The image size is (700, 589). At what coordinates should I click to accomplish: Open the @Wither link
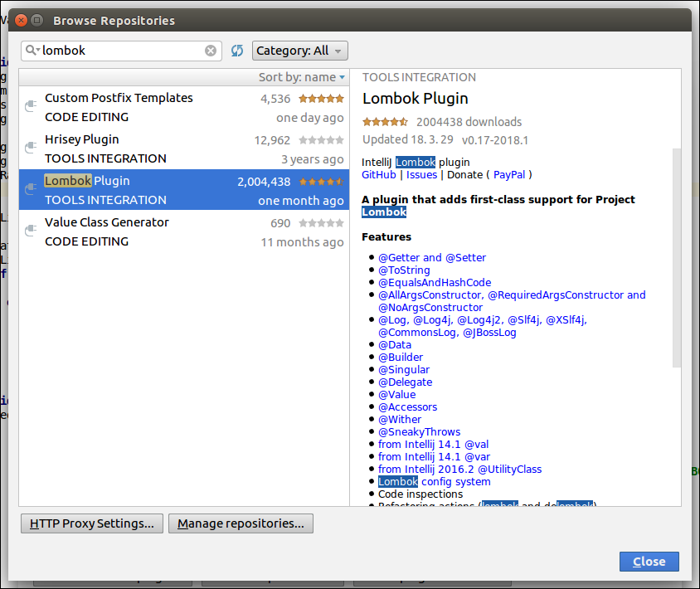(x=400, y=420)
